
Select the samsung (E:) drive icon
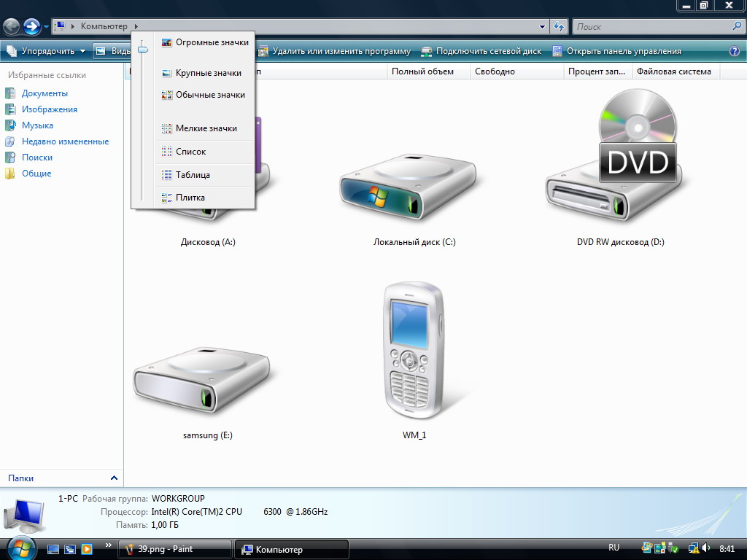click(202, 381)
